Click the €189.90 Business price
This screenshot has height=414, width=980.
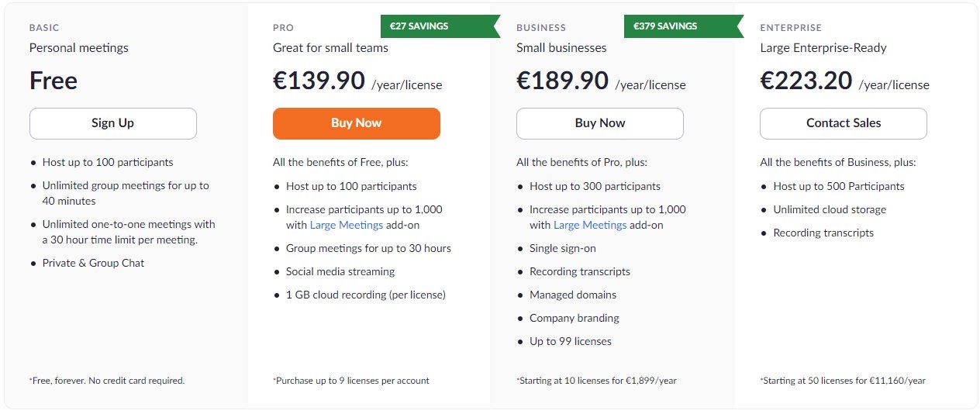coord(562,81)
